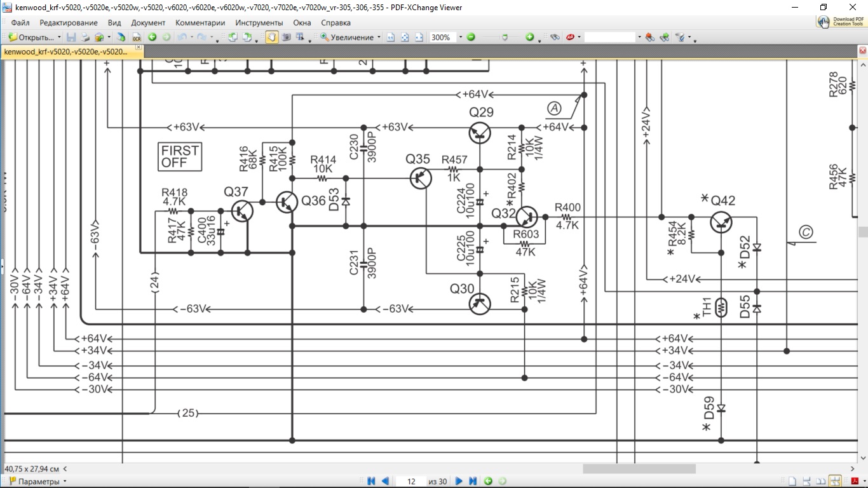868x488 pixels.
Task: Open the binoculars search icon
Action: point(554,37)
